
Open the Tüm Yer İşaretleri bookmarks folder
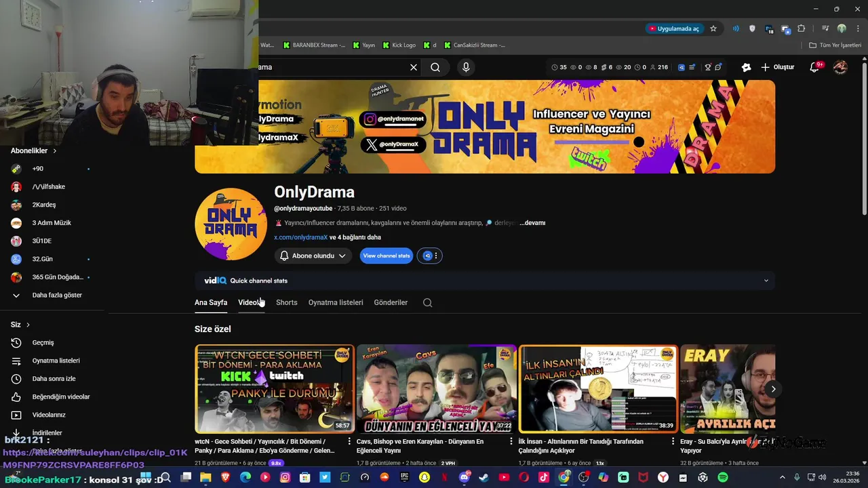(x=835, y=45)
